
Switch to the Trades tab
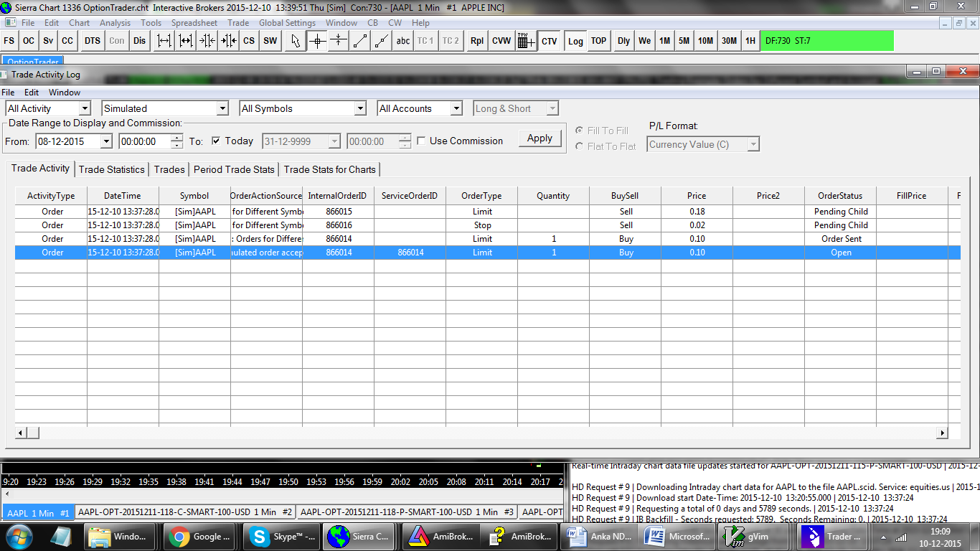click(x=169, y=169)
